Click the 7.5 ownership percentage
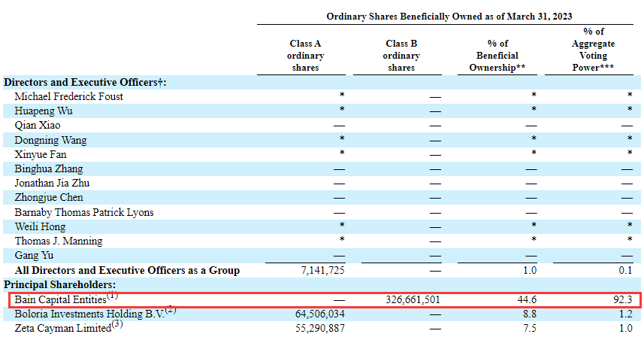Image resolution: width=644 pixels, height=343 pixels. pos(530,329)
